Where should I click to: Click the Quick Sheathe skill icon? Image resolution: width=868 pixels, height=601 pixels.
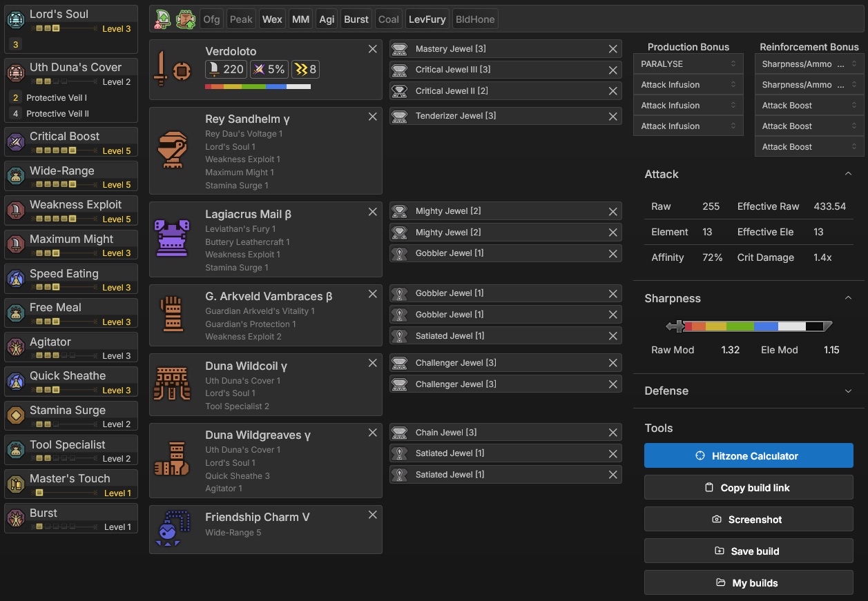click(15, 382)
